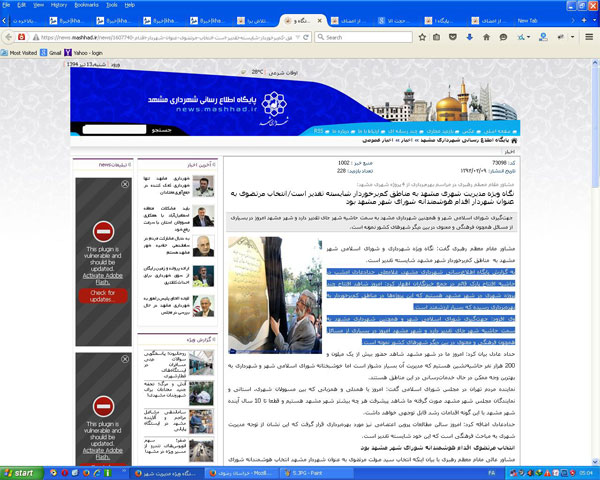Open dropdown next to the translate toolbar icon
The image size is (600, 480).
(x=528, y=37)
